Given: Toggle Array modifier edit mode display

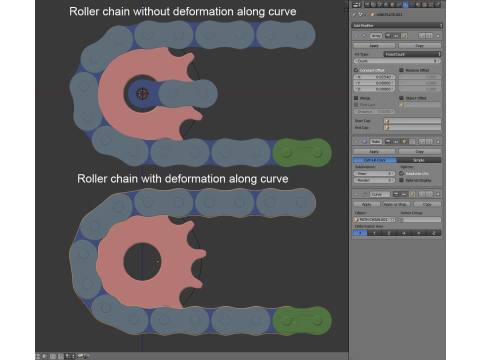Looking at the screenshot, I should (404, 36).
